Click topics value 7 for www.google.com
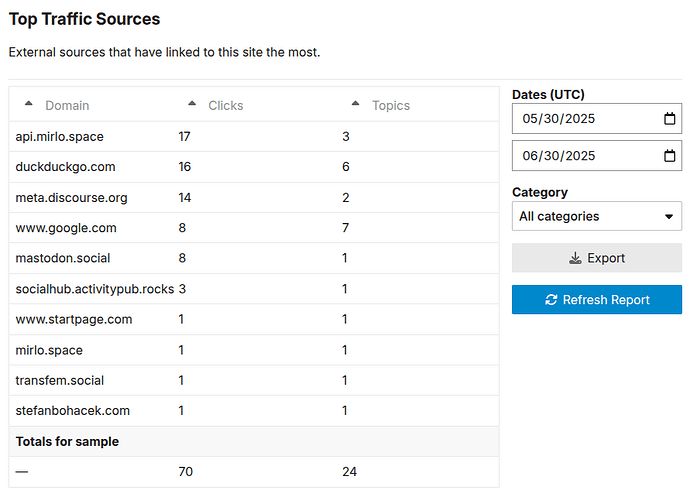 [x=345, y=228]
